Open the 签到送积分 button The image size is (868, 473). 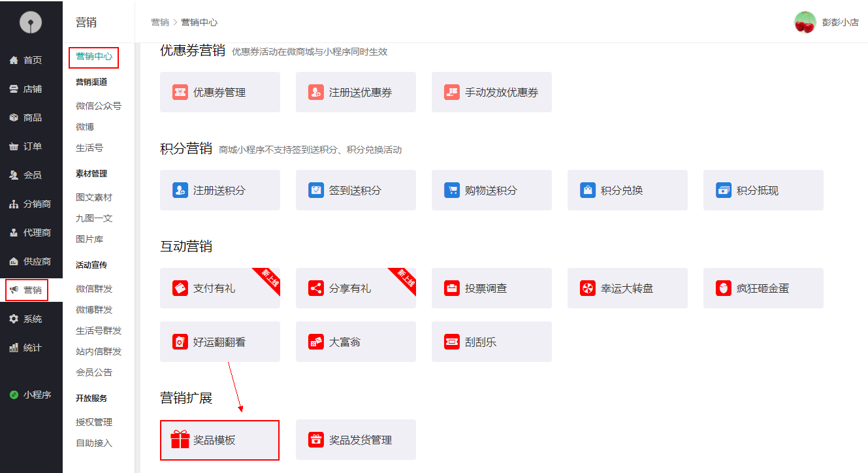(x=355, y=190)
